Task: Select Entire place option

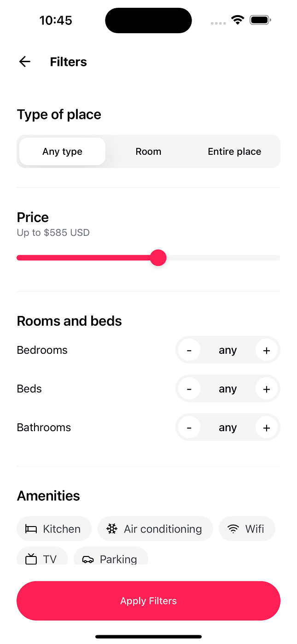Action: click(x=234, y=152)
